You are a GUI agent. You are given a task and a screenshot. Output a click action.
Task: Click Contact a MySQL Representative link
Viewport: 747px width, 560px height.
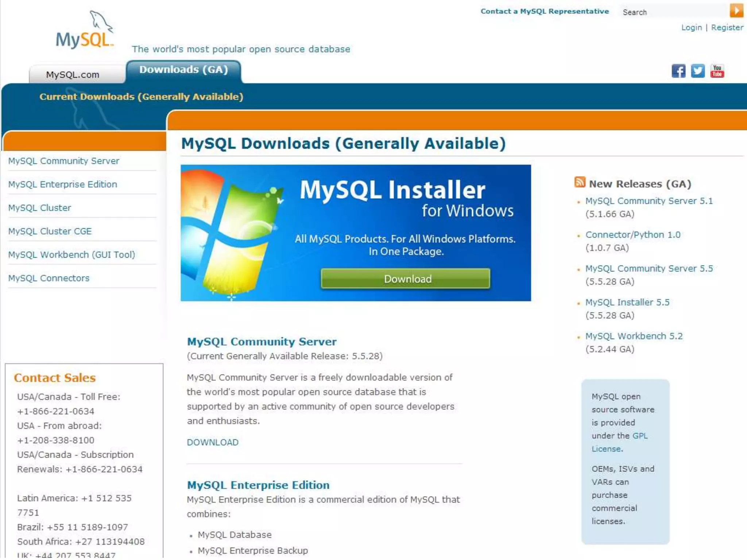pyautogui.click(x=545, y=11)
